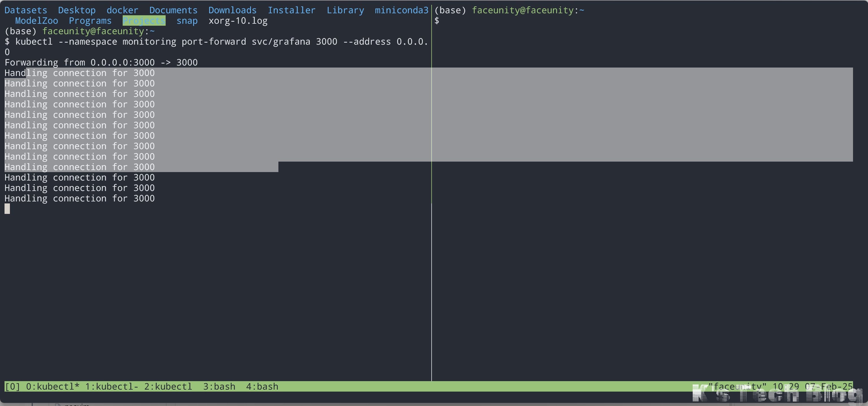Click the miniconda3 directory name
This screenshot has width=868, height=406.
pos(401,10)
